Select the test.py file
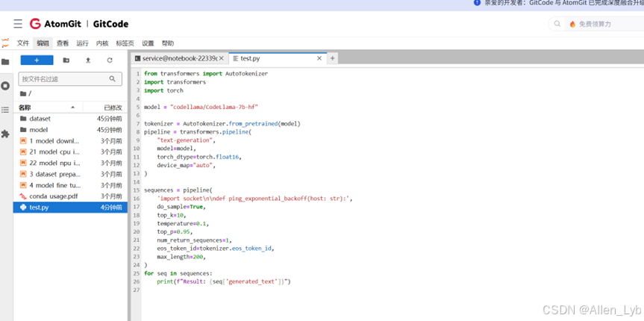The width and height of the screenshot is (644, 321). point(71,208)
